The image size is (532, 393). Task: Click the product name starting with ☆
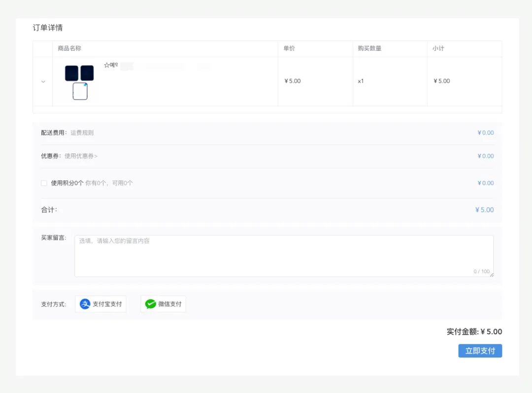click(111, 65)
